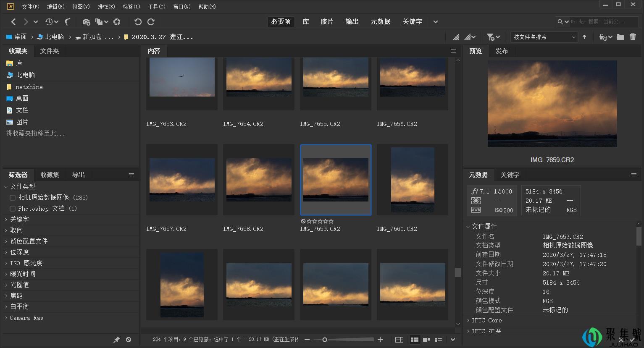644x348 pixels.
Task: Switch to list view using bottom-right icon
Action: 439,340
